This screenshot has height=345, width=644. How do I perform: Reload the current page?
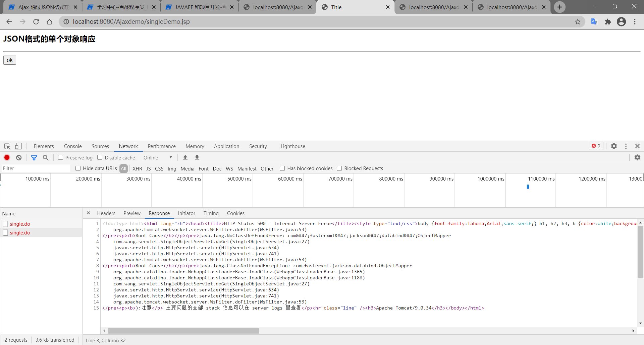click(36, 22)
